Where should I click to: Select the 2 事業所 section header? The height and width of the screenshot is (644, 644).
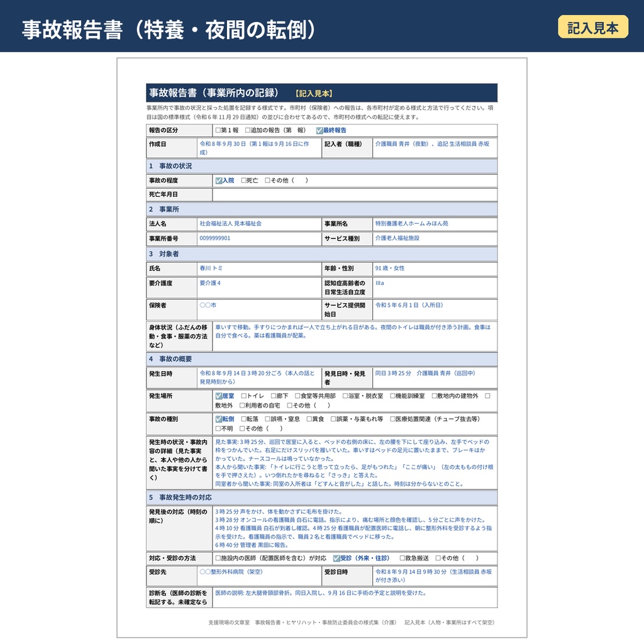(x=321, y=209)
